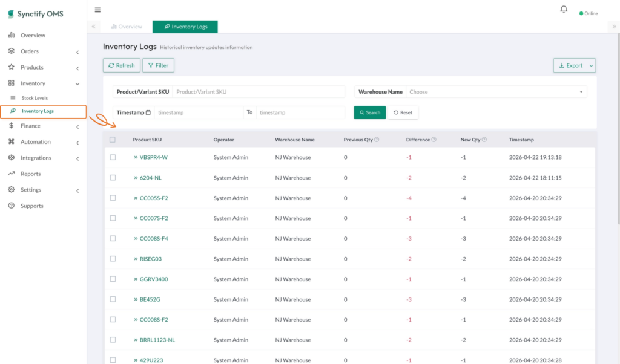620x364 pixels.
Task: Check the CC008S-F4 row checkbox
Action: (113, 238)
